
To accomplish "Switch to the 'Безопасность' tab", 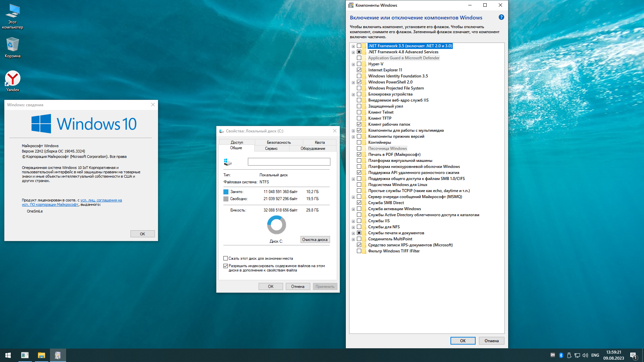I will 278,142.
